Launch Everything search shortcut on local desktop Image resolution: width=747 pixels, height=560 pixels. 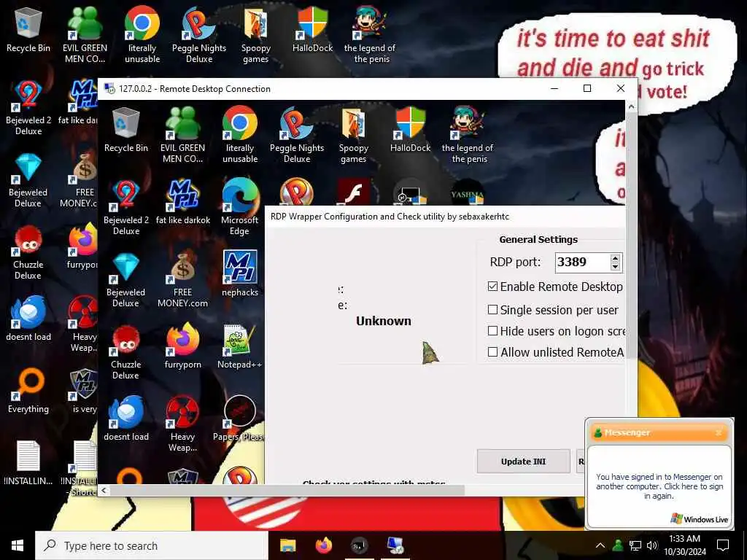pyautogui.click(x=28, y=392)
